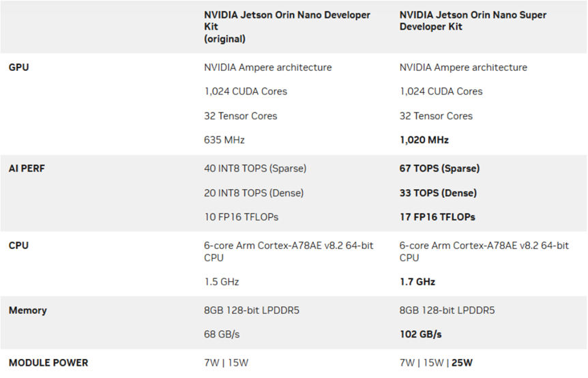
Task: Click 6-core Arm Cortex-A78AE in Super column
Action: (x=484, y=252)
